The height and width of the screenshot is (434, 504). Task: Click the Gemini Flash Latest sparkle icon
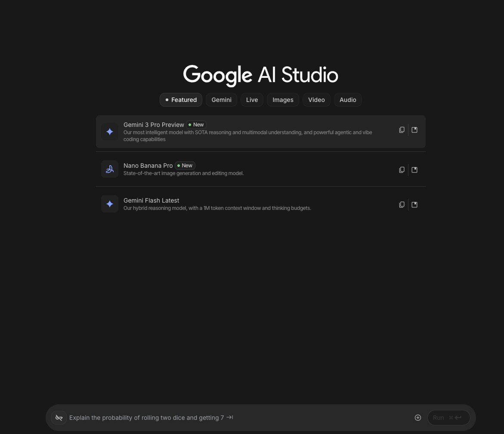110,204
